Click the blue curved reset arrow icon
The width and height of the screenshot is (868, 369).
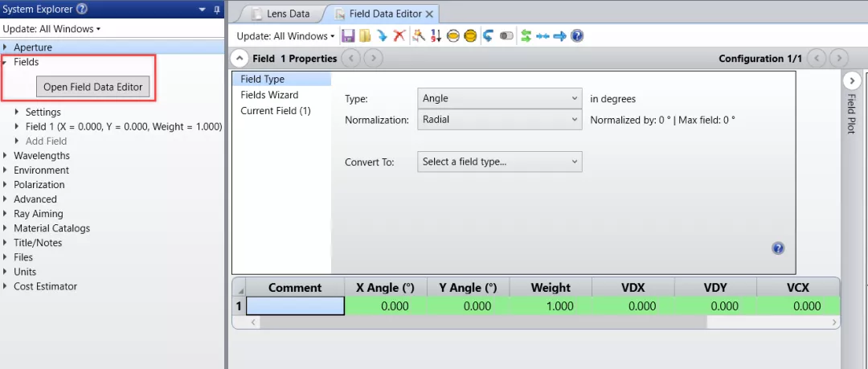tap(487, 36)
